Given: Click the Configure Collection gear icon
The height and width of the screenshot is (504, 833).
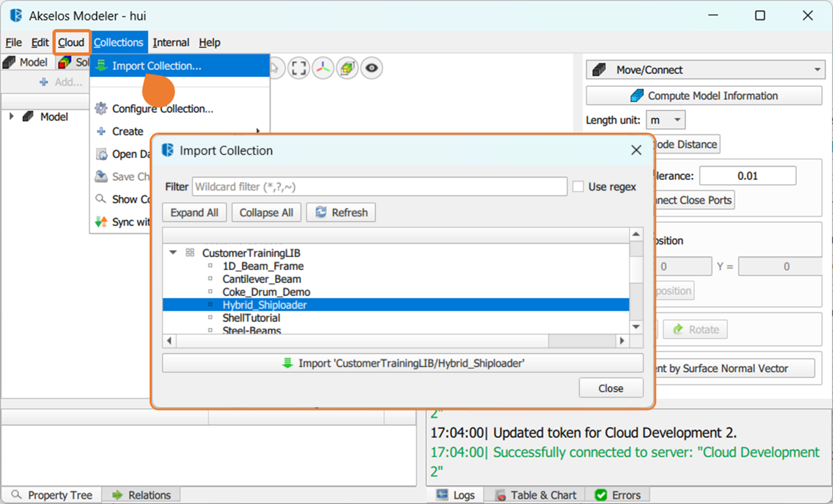Looking at the screenshot, I should point(101,108).
